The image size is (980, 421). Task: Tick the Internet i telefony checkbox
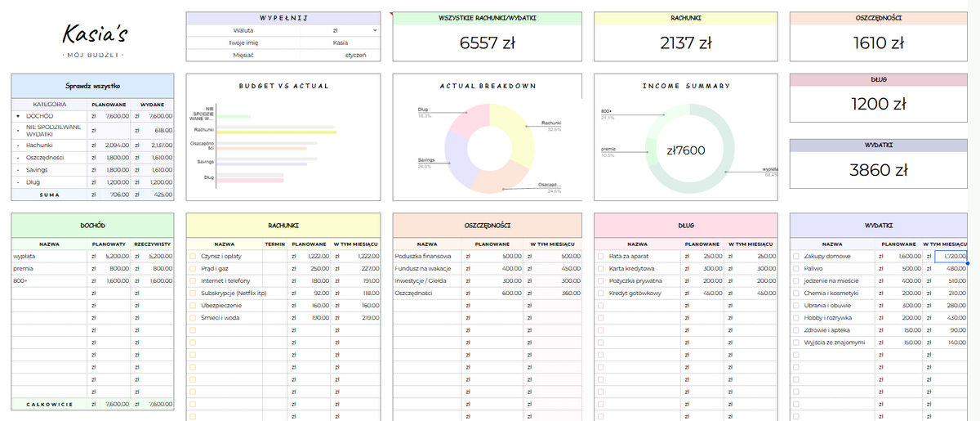pos(193,280)
